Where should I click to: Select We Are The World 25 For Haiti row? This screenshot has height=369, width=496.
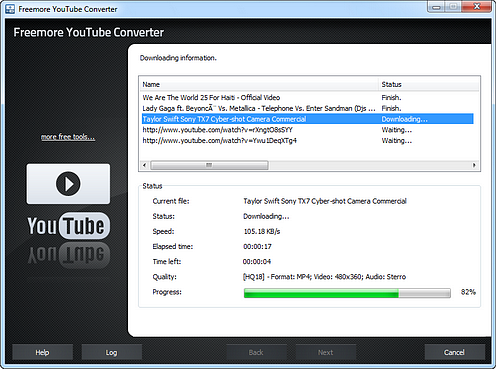[x=309, y=98]
